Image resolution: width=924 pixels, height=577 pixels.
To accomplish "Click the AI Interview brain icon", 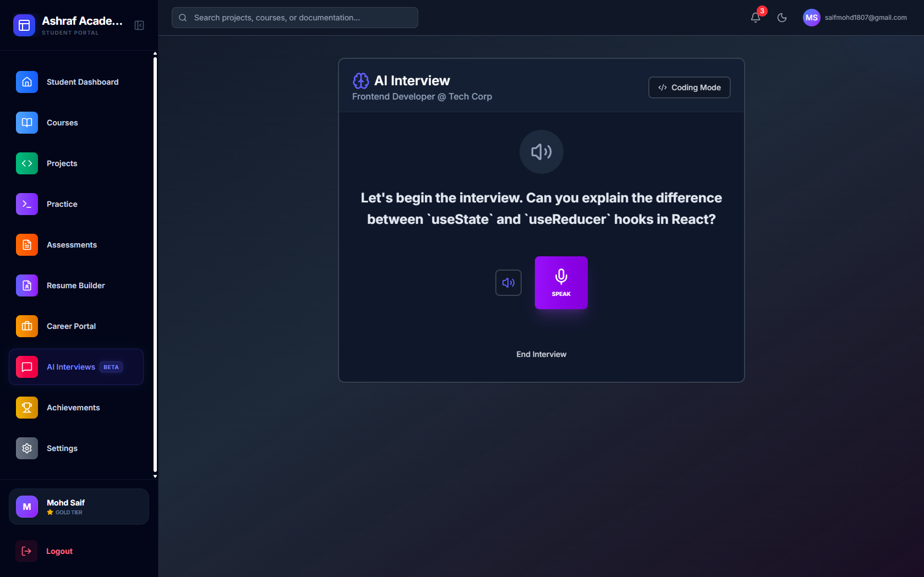I will click(x=361, y=81).
